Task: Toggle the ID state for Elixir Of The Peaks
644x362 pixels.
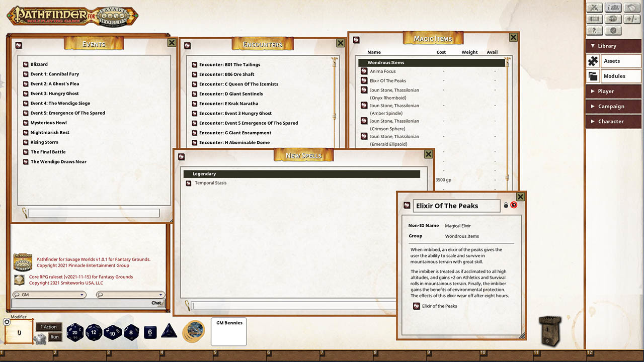Action: 514,205
